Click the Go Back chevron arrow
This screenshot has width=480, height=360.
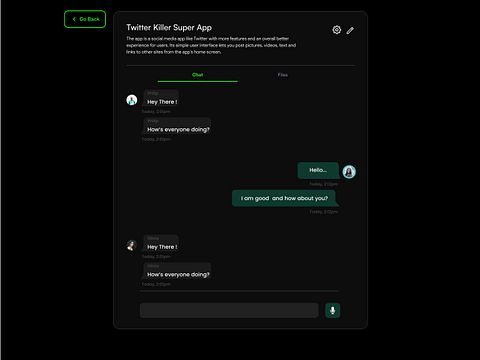(x=74, y=19)
